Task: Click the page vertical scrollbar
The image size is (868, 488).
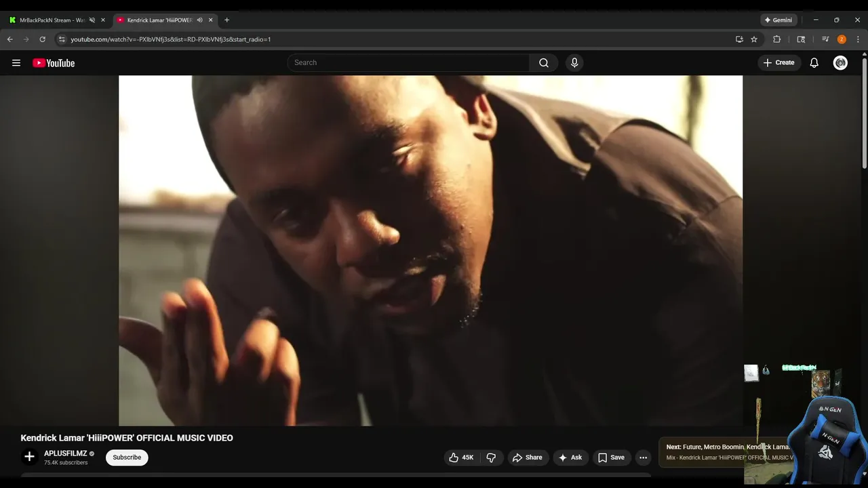Action: pyautogui.click(x=865, y=114)
